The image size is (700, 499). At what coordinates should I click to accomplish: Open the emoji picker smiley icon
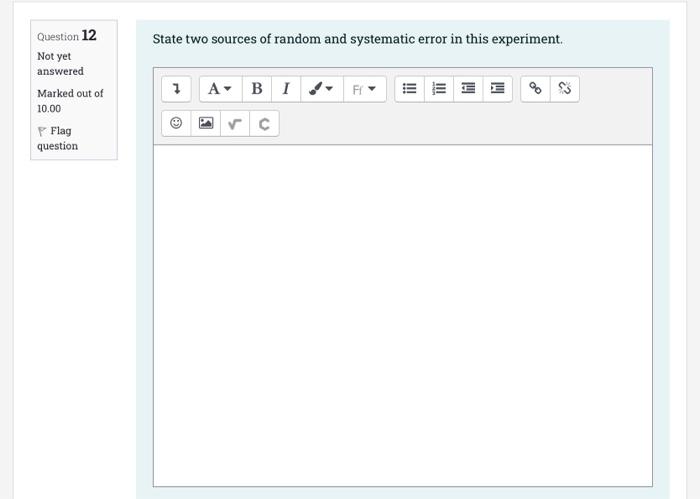click(x=176, y=123)
